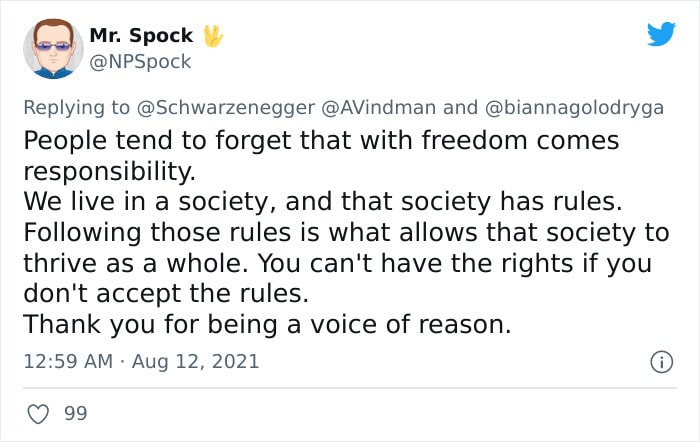Screen dimensions: 700x442
Task: Open the @biannagolodryga mention link
Action: 574,108
